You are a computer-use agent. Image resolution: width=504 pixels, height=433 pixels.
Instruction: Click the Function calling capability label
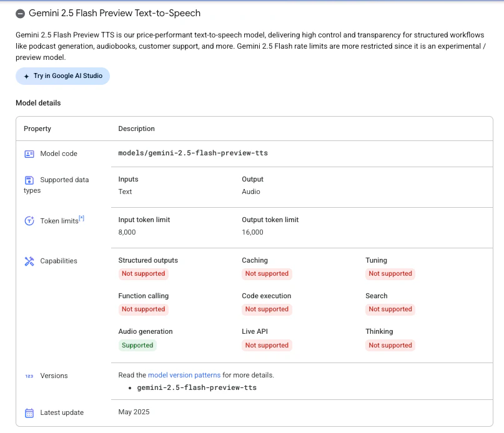pos(144,296)
